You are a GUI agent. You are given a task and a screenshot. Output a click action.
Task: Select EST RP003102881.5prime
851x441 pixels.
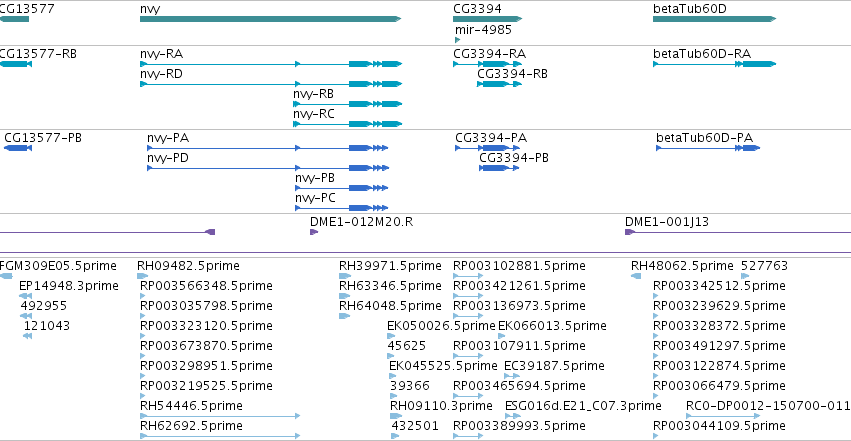(468, 276)
